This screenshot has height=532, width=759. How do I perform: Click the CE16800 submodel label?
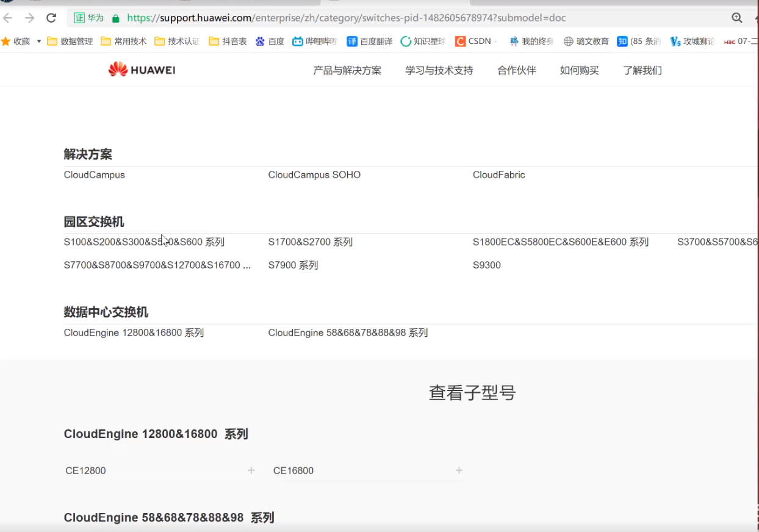293,471
